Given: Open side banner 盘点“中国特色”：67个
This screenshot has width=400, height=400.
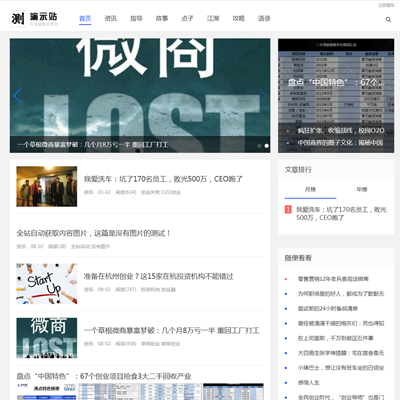Looking at the screenshot, I should point(336,82).
